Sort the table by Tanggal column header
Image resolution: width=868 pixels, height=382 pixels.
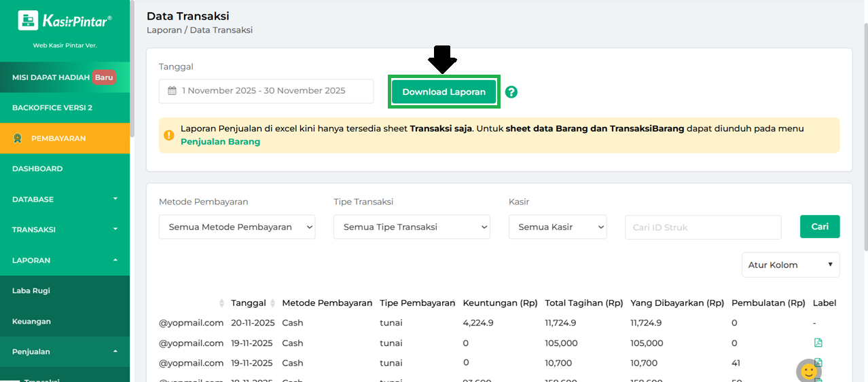pos(249,303)
